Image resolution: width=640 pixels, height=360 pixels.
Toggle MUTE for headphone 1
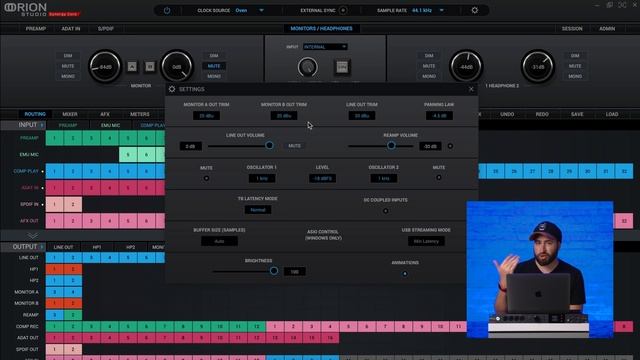pos(429,66)
